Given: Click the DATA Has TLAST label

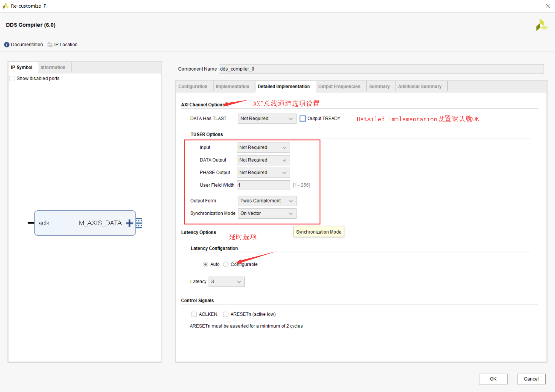Looking at the screenshot, I should (208, 118).
